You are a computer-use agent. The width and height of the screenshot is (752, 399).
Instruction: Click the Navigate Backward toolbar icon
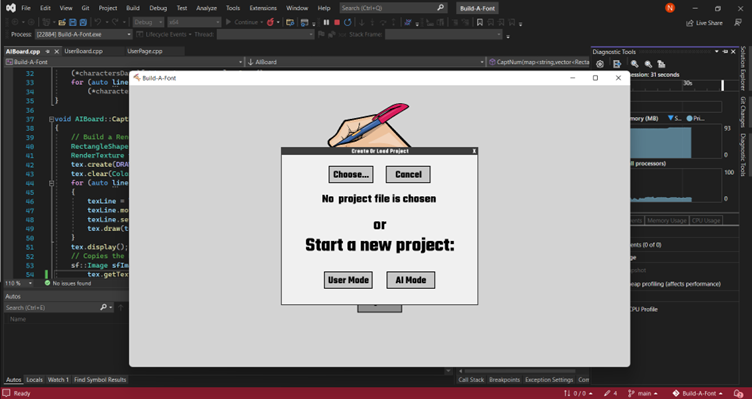15,22
